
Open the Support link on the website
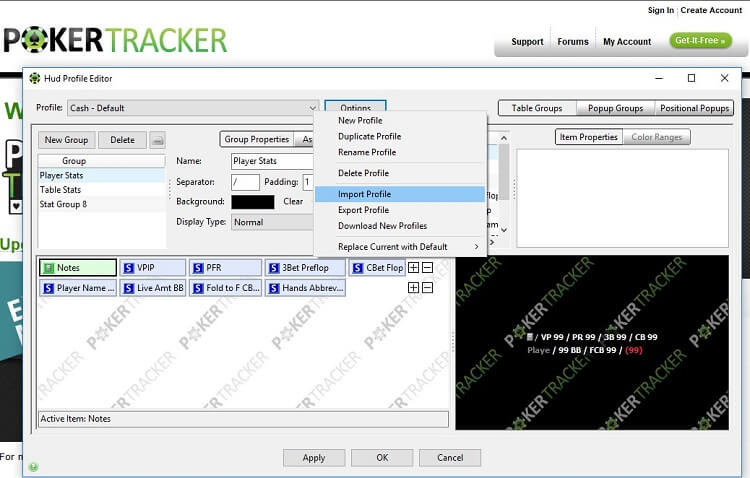pos(527,42)
